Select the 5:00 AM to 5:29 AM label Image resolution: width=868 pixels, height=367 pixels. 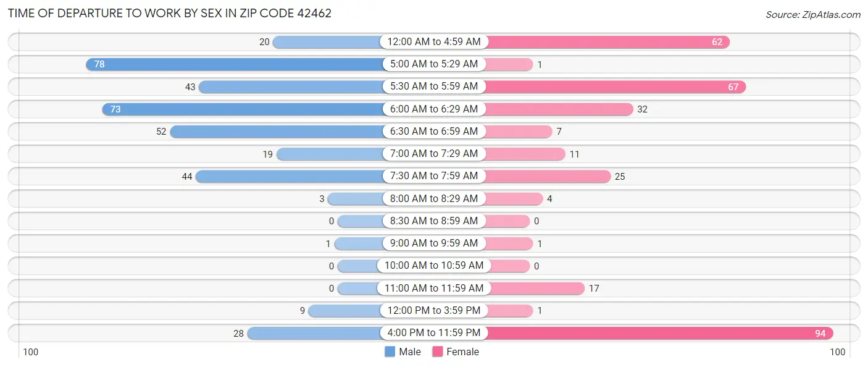434,64
